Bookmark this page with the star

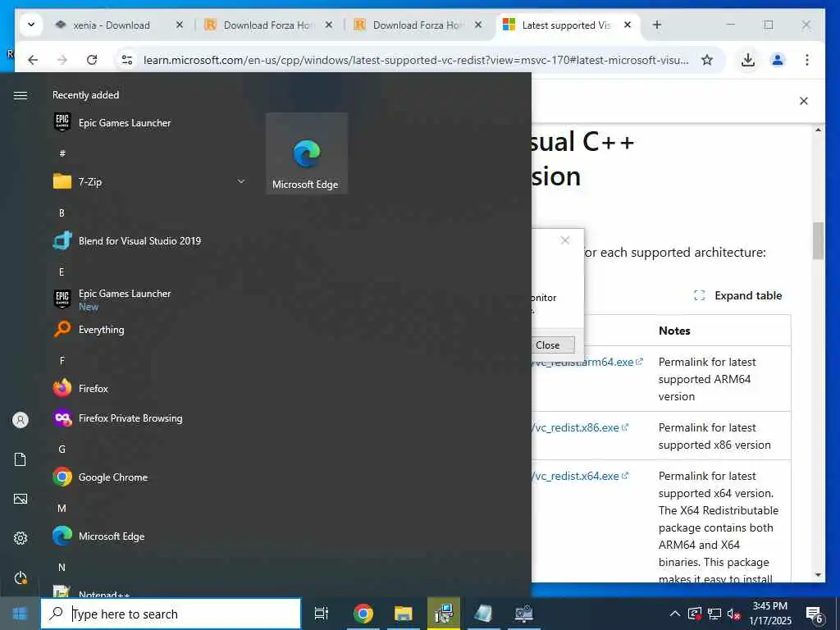point(707,60)
